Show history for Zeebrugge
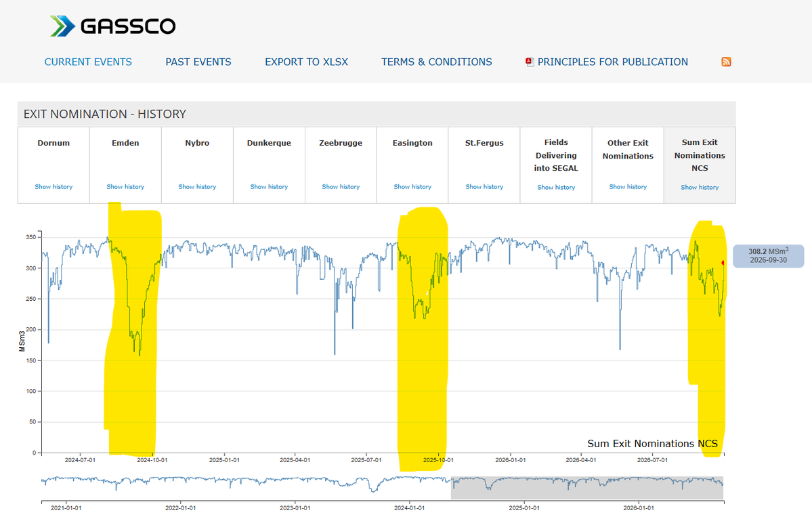812x519 pixels. (x=341, y=186)
